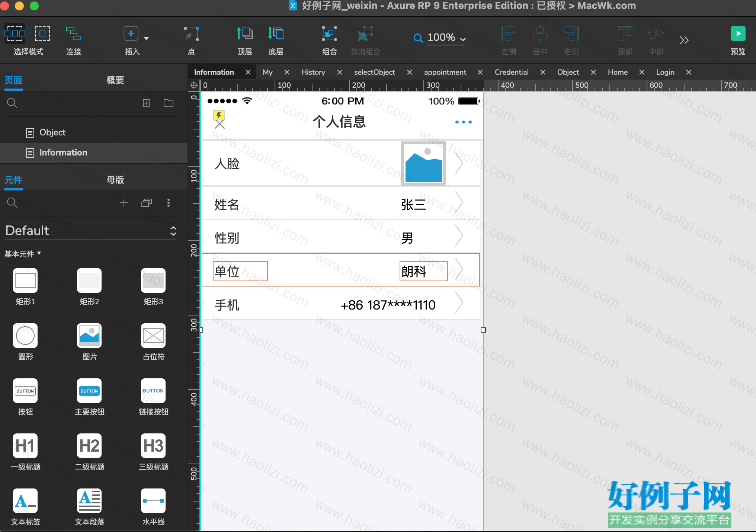
Task: Switch to the selectObject document tab
Action: (x=374, y=72)
